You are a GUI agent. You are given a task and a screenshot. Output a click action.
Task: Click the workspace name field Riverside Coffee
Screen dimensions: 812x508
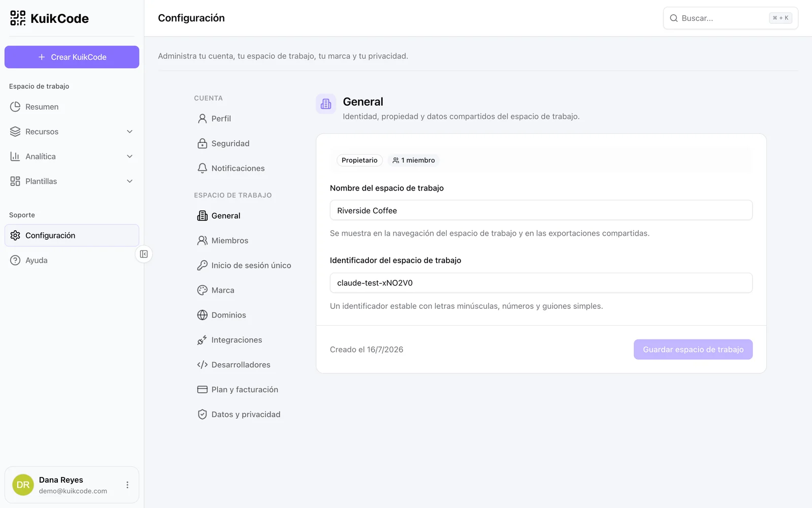point(541,210)
